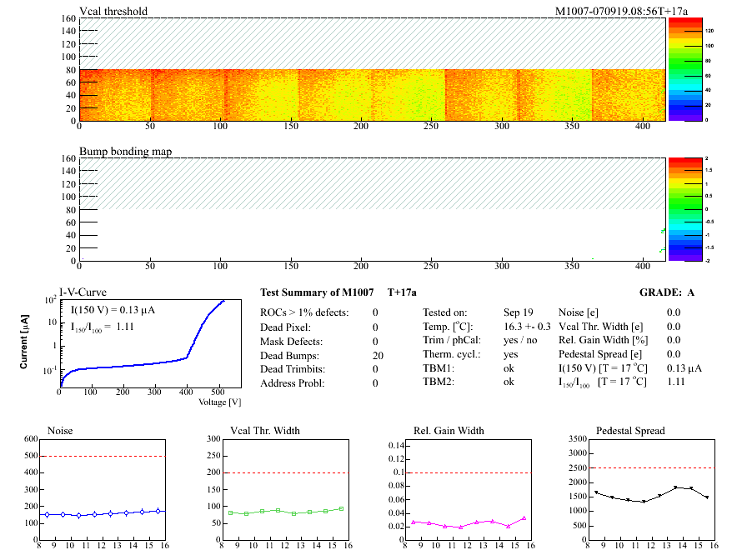Select the Vcal Thr. Width chart title
The image size is (747, 560).
[264, 431]
